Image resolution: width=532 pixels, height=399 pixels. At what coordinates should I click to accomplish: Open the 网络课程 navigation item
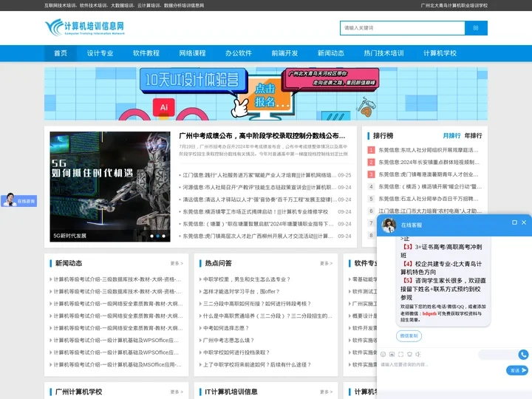(x=192, y=53)
